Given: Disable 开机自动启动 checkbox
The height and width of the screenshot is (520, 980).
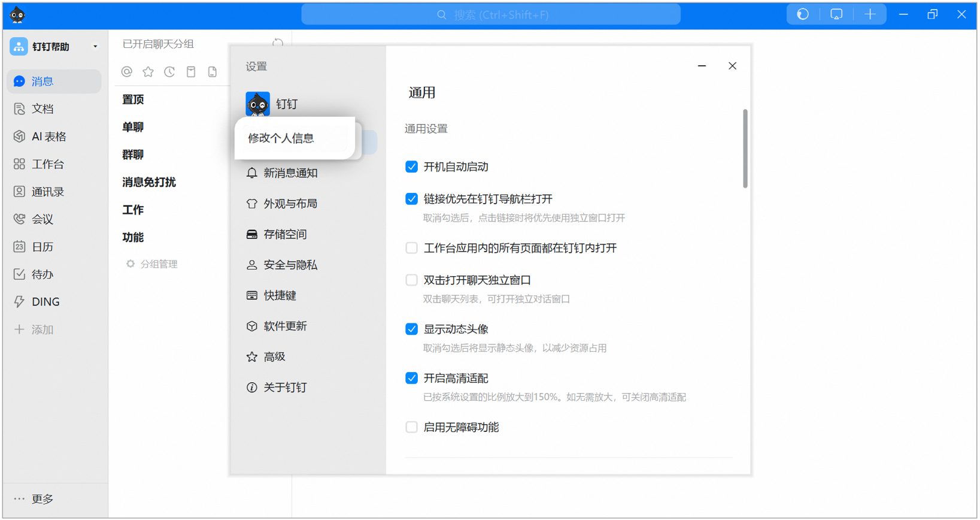Looking at the screenshot, I should click(411, 167).
